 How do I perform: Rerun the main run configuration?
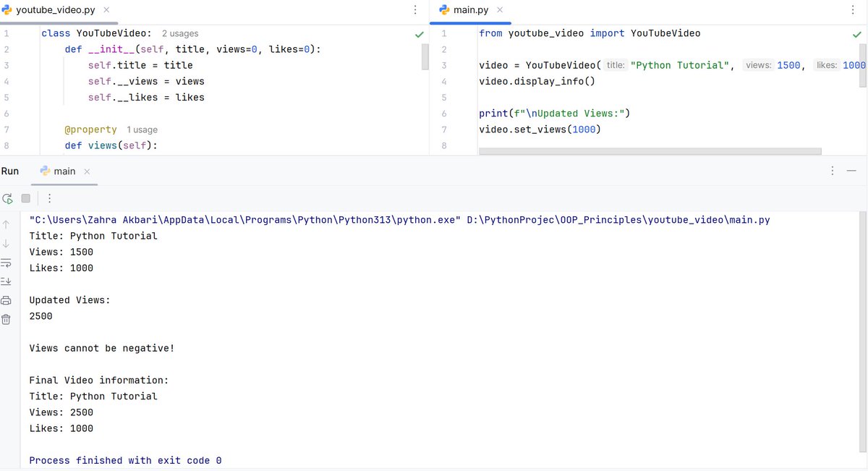click(x=7, y=198)
